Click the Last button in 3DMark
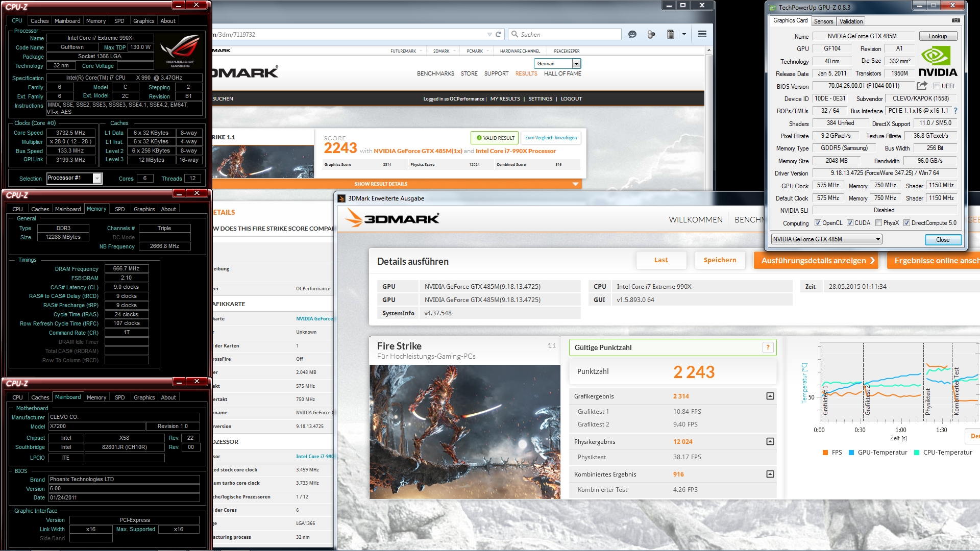 [x=661, y=260]
